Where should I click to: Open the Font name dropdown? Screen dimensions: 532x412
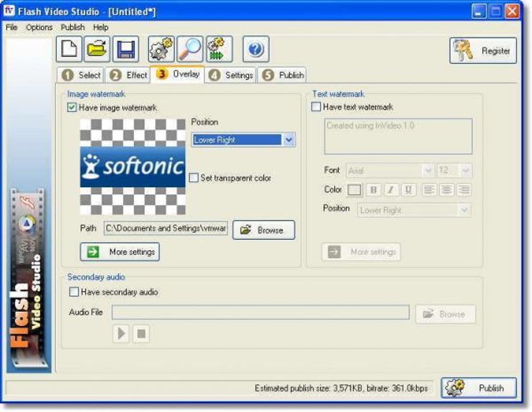pos(390,170)
